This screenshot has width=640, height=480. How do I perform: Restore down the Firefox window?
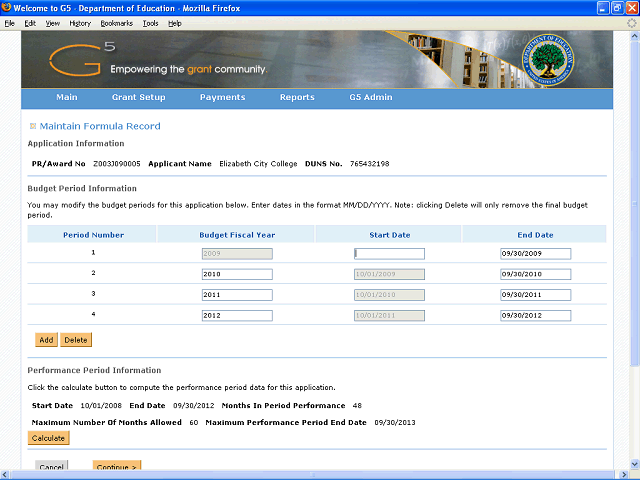618,8
